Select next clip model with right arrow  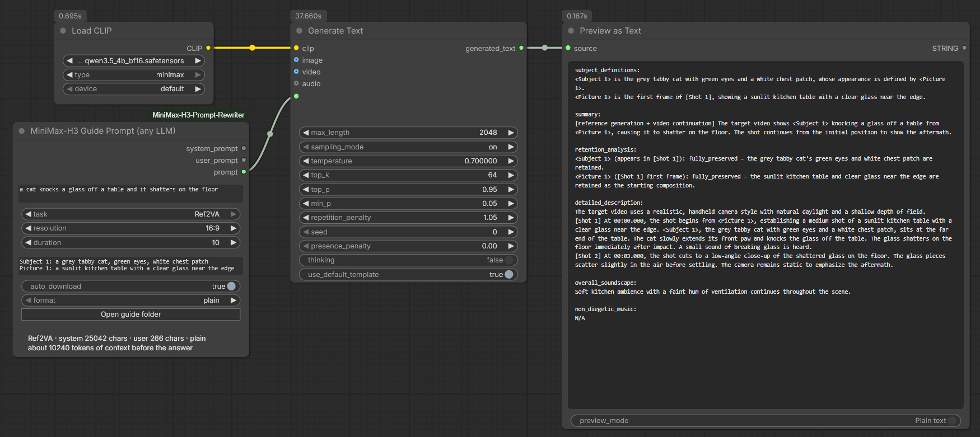tap(198, 60)
